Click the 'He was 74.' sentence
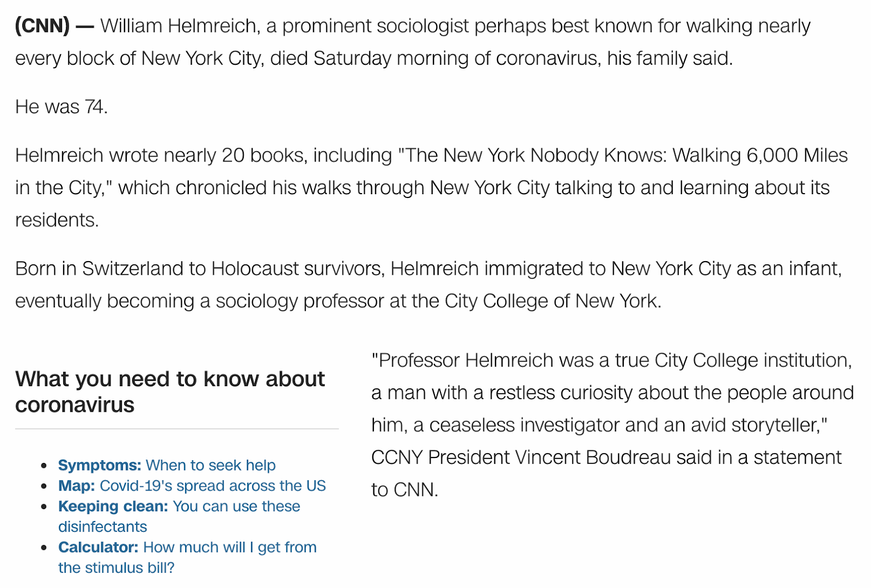 (x=62, y=107)
